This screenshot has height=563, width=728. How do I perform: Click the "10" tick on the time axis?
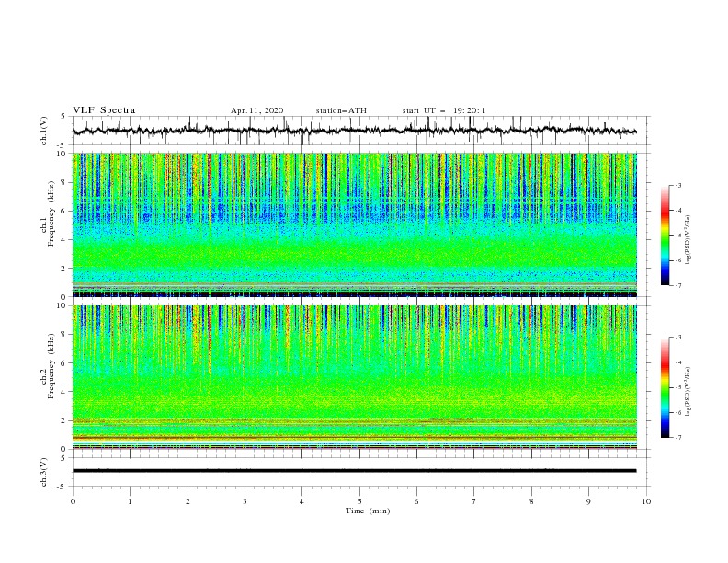coord(646,501)
